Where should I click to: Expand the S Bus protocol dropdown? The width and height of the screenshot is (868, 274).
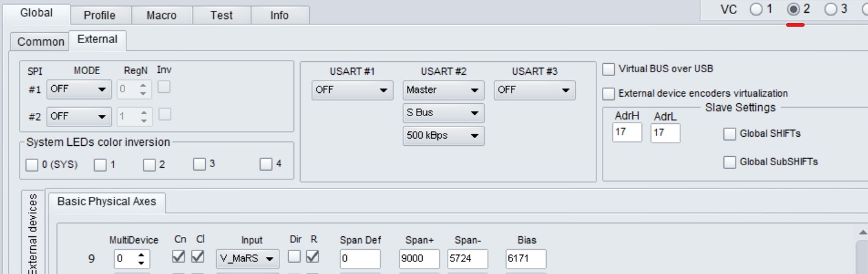pyautogui.click(x=443, y=113)
